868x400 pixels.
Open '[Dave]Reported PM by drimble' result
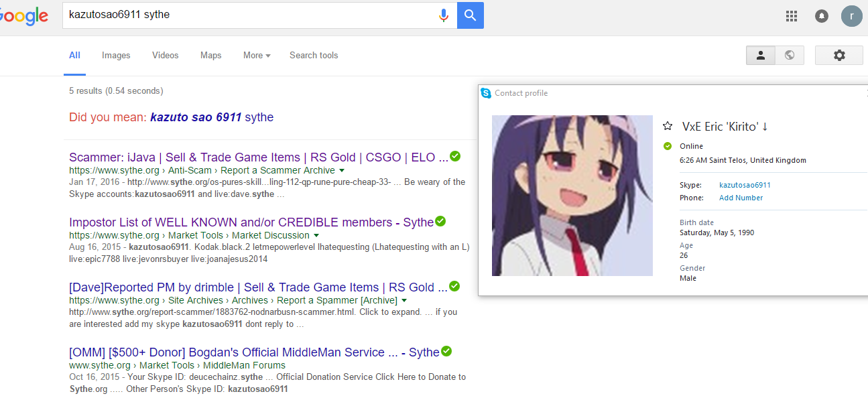259,287
